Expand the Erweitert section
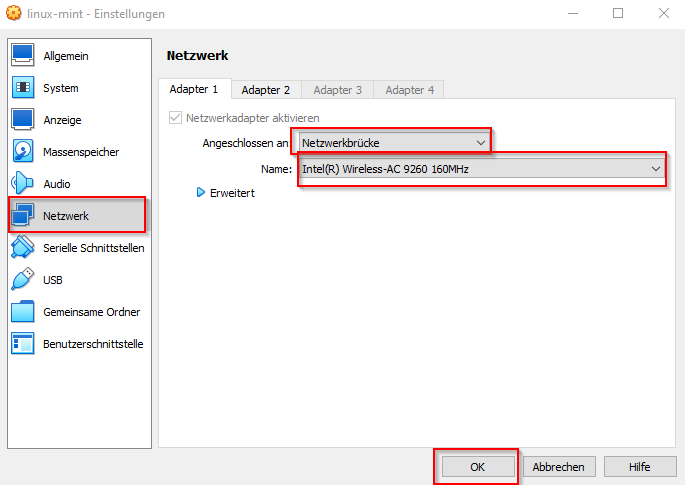 [201, 193]
